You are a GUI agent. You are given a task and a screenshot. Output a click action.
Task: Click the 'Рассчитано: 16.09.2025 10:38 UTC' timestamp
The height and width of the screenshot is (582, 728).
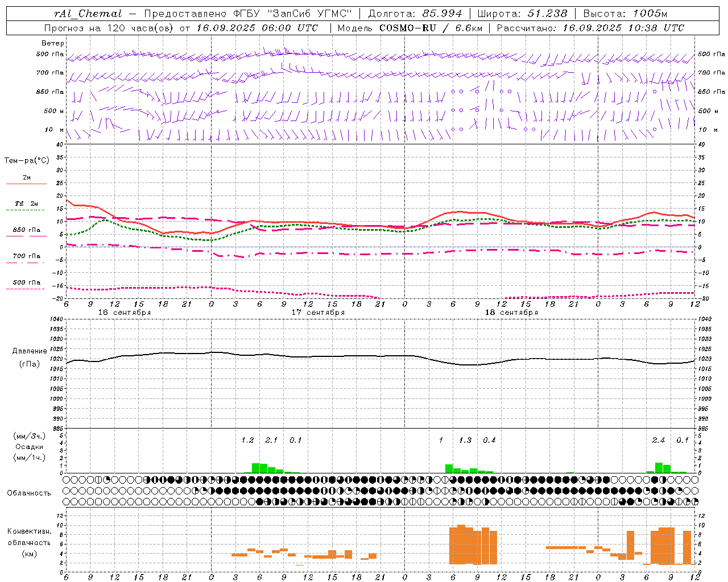pos(590,28)
